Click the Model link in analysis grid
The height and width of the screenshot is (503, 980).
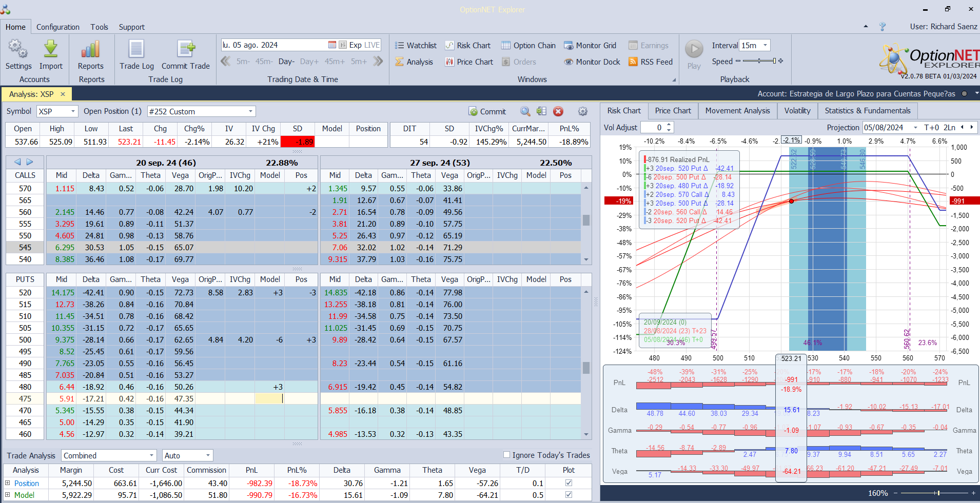pyautogui.click(x=24, y=495)
